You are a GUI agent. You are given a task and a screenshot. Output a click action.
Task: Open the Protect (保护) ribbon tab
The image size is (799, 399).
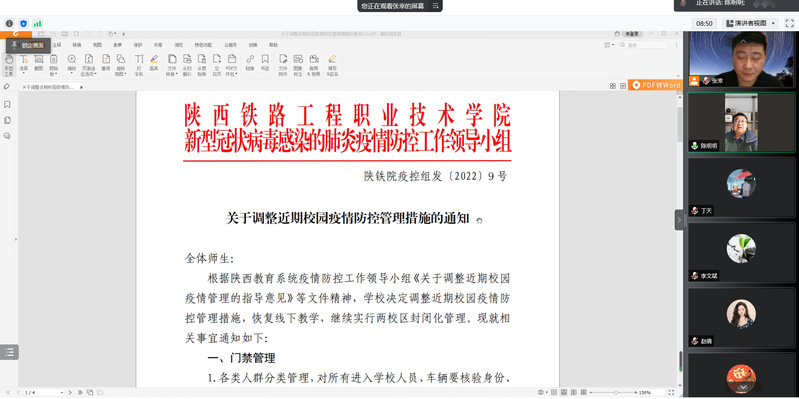coord(138,45)
